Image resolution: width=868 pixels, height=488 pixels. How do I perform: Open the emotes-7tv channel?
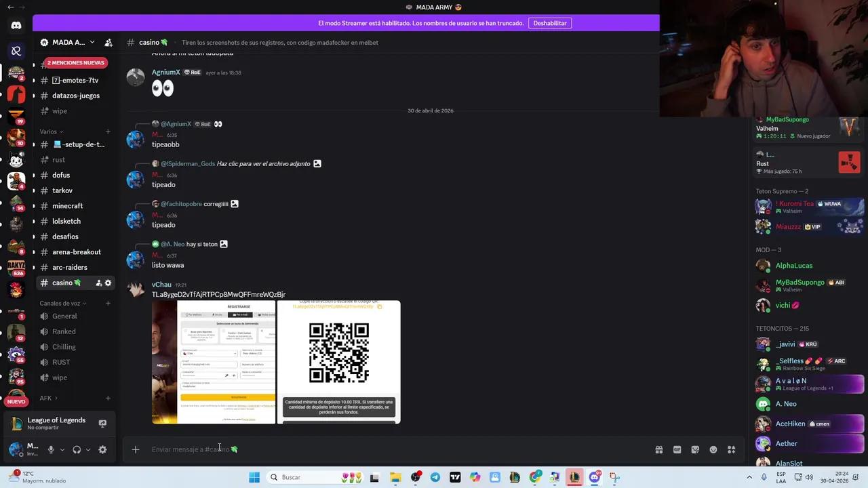(75, 81)
